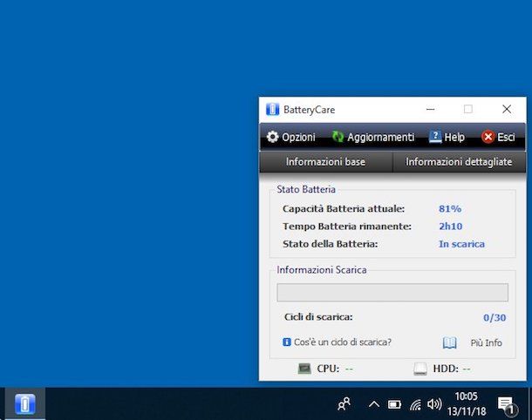The width and height of the screenshot is (532, 420).
Task: Select the 0/30 discharge cycles value
Action: click(x=494, y=318)
